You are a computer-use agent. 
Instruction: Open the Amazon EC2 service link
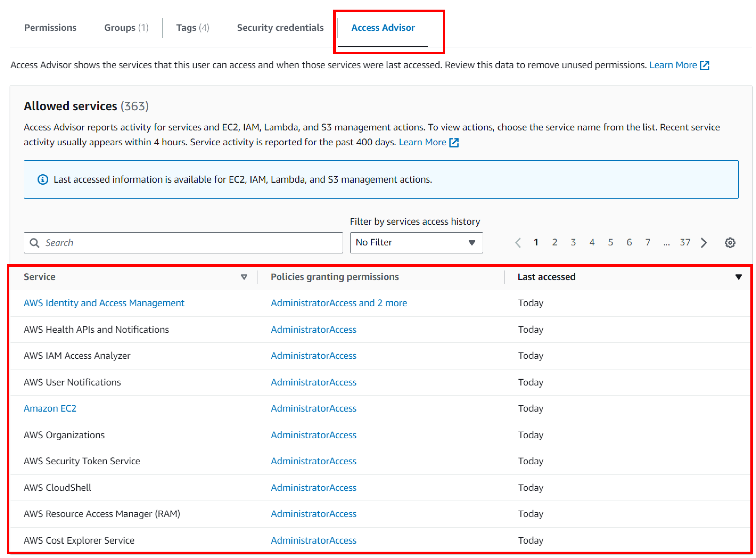[x=50, y=408]
